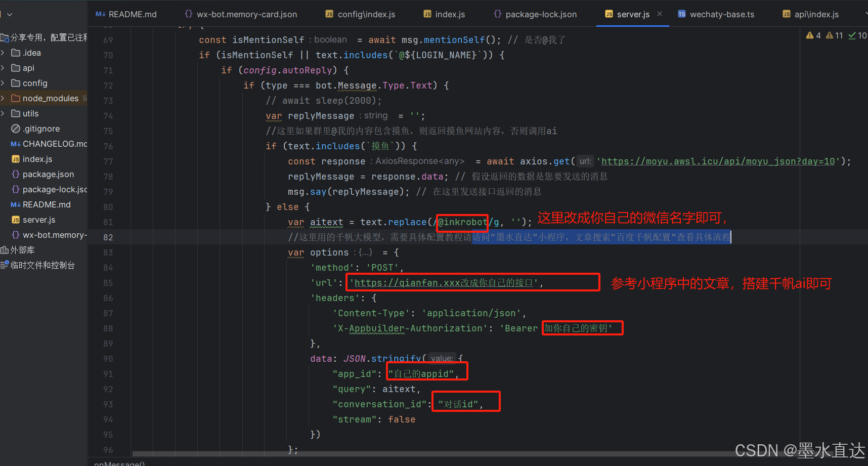The image size is (868, 466).
Task: Select server.js in the project tree
Action: pyautogui.click(x=39, y=220)
